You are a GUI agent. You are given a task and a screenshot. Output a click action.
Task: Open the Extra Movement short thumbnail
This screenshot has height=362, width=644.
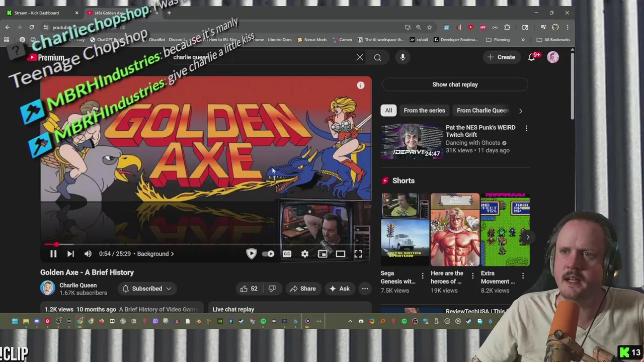coord(505,230)
